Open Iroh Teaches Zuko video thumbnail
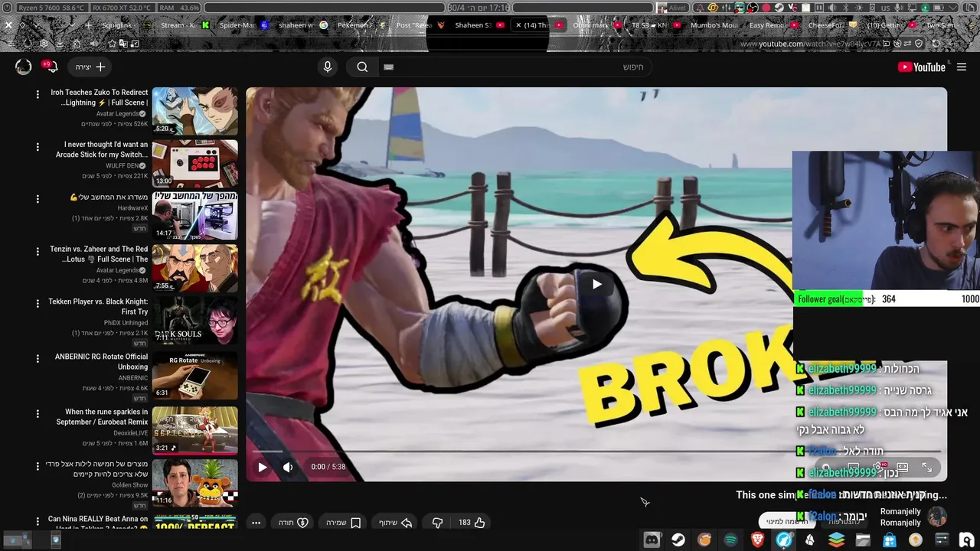 pos(194,111)
